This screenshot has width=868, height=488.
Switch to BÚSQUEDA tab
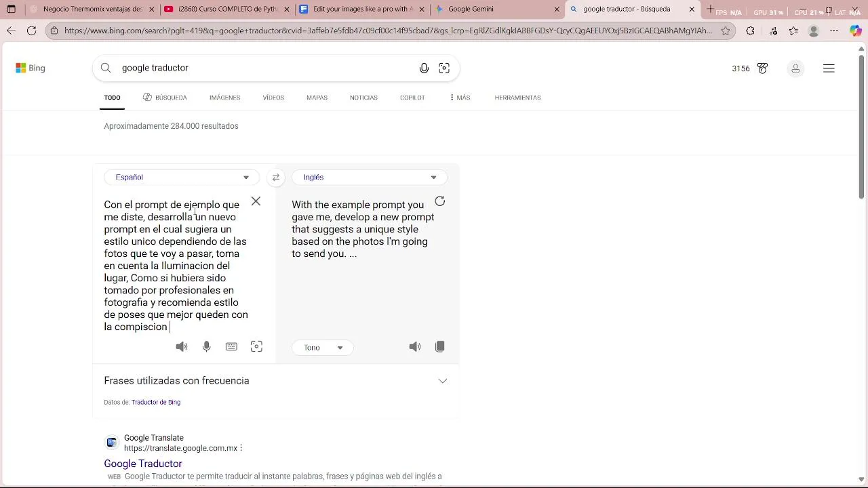165,98
